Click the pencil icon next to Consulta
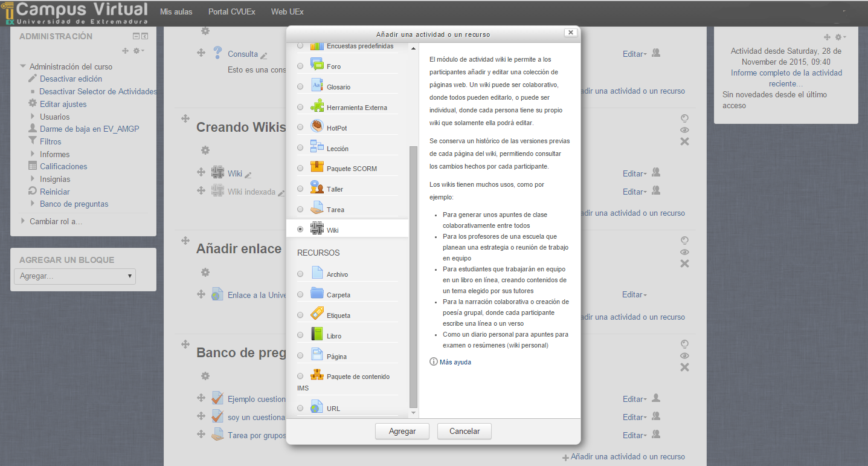 coord(264,55)
